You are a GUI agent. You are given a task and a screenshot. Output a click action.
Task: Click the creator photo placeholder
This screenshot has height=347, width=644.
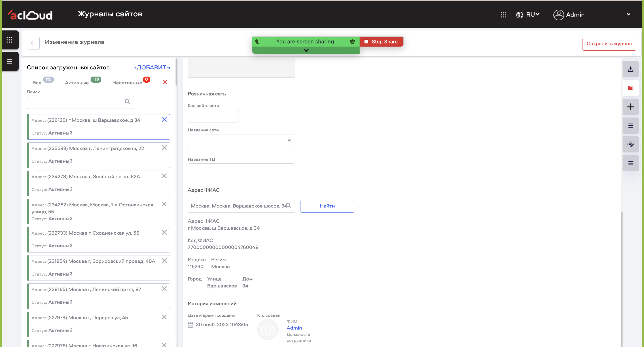click(268, 330)
